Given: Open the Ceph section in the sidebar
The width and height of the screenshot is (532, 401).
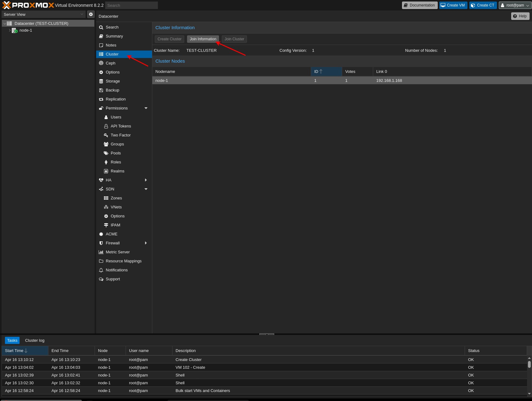Looking at the screenshot, I should pos(110,63).
